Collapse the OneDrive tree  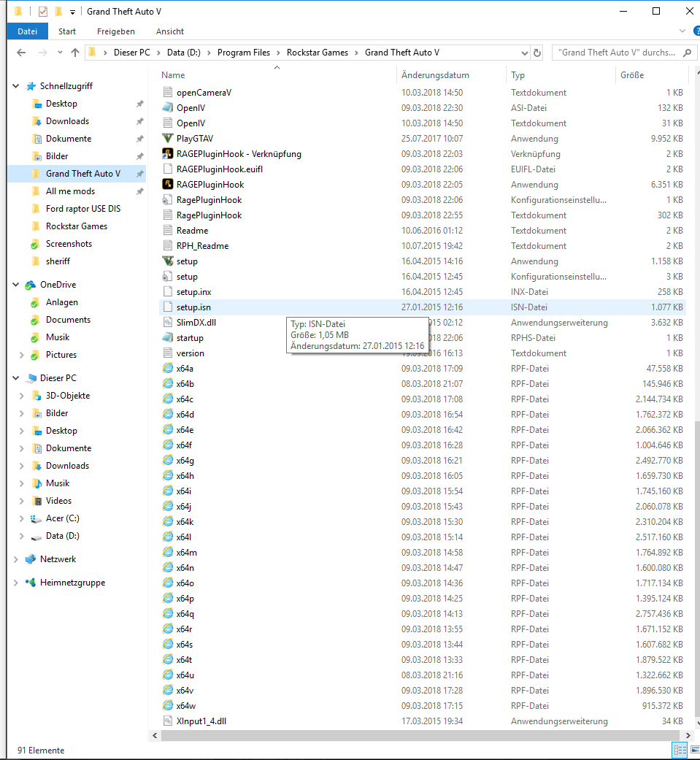point(16,285)
